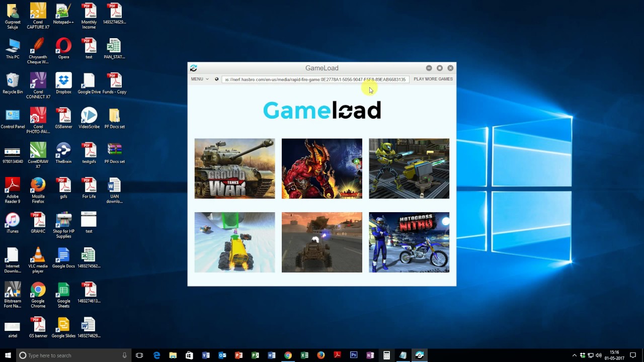Open the Ground War Tanks game thumbnail
This screenshot has height=362, width=644.
(x=235, y=168)
